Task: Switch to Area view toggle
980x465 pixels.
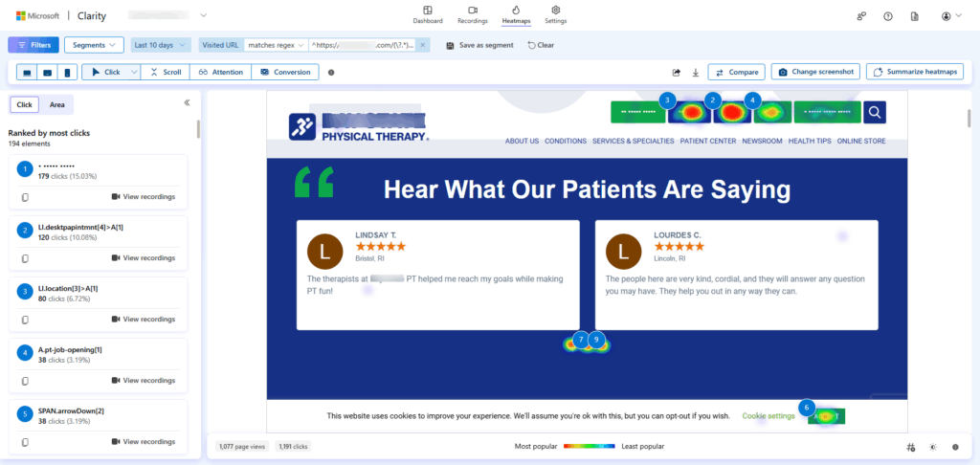Action: [57, 104]
